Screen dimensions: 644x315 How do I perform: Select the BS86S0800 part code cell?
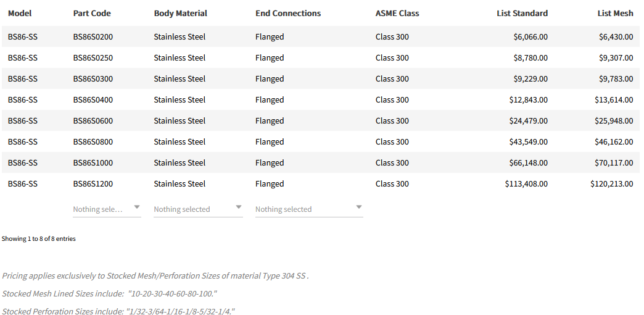point(93,141)
